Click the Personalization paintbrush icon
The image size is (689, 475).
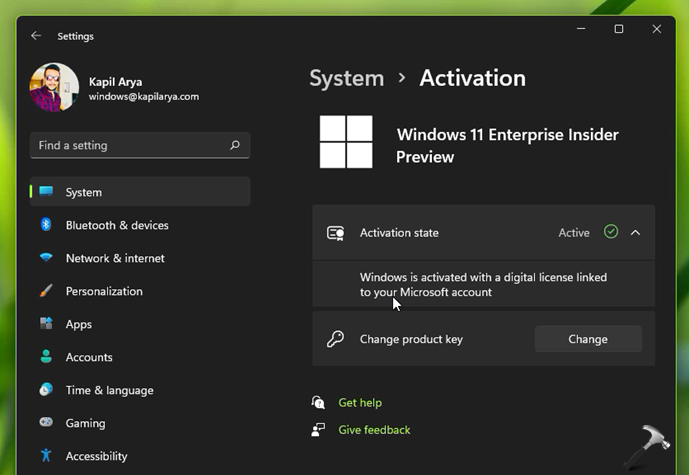(x=46, y=291)
